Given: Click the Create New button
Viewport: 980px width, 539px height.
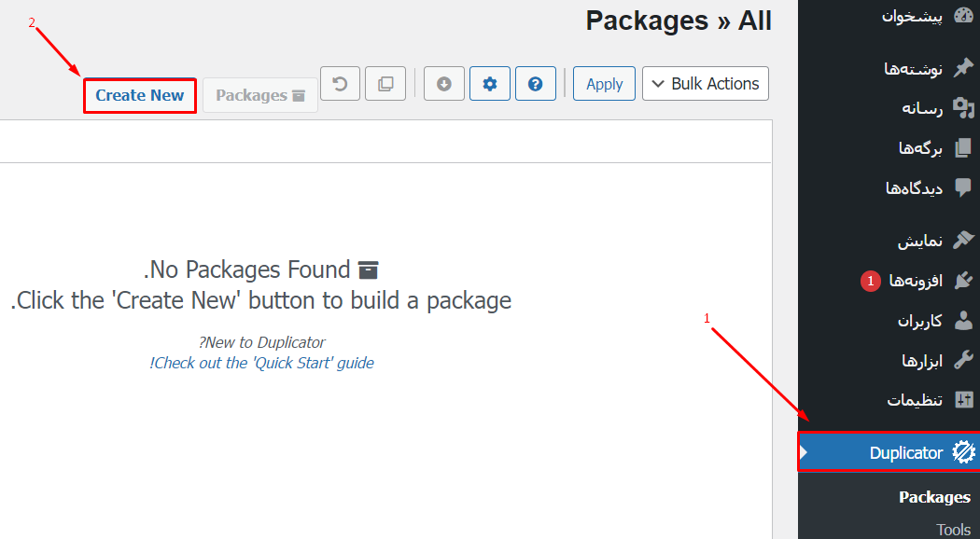Looking at the screenshot, I should (x=140, y=95).
